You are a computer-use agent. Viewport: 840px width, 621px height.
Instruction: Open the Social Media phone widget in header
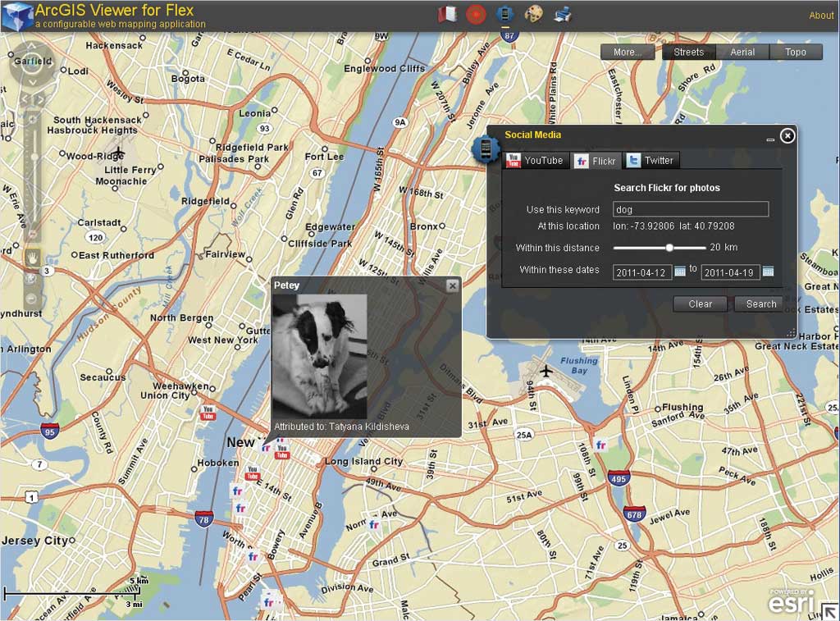tap(504, 14)
